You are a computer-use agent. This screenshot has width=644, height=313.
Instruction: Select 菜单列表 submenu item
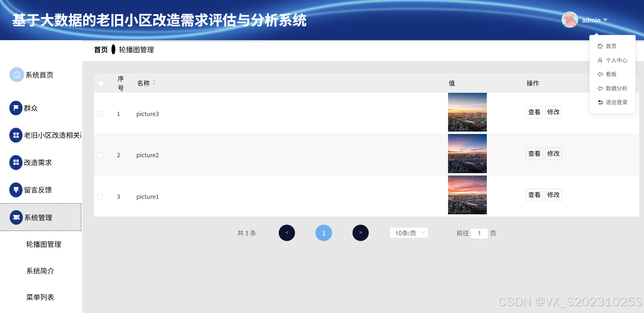click(x=40, y=297)
